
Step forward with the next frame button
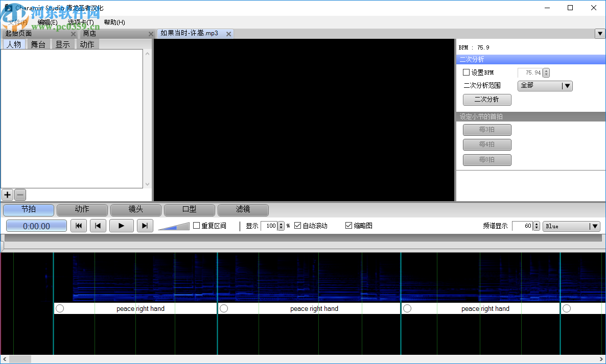[145, 226]
